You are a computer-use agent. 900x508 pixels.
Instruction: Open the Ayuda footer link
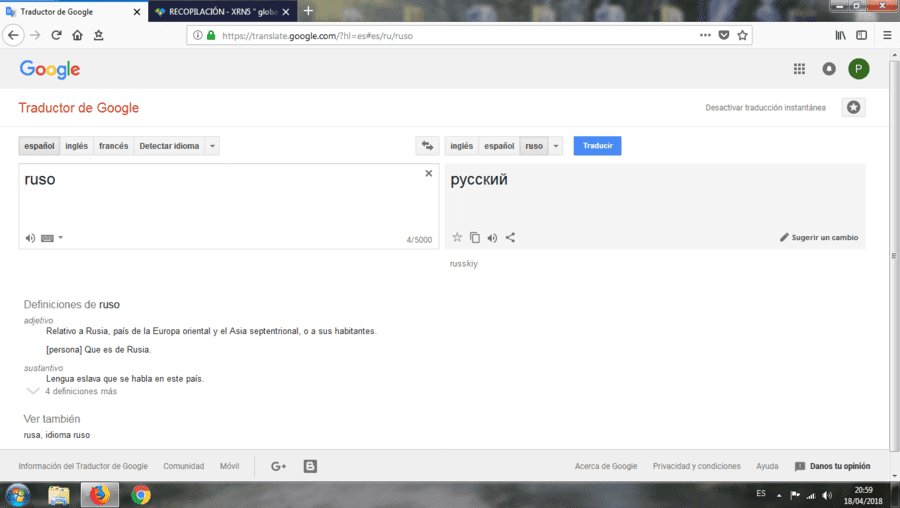pyautogui.click(x=767, y=466)
